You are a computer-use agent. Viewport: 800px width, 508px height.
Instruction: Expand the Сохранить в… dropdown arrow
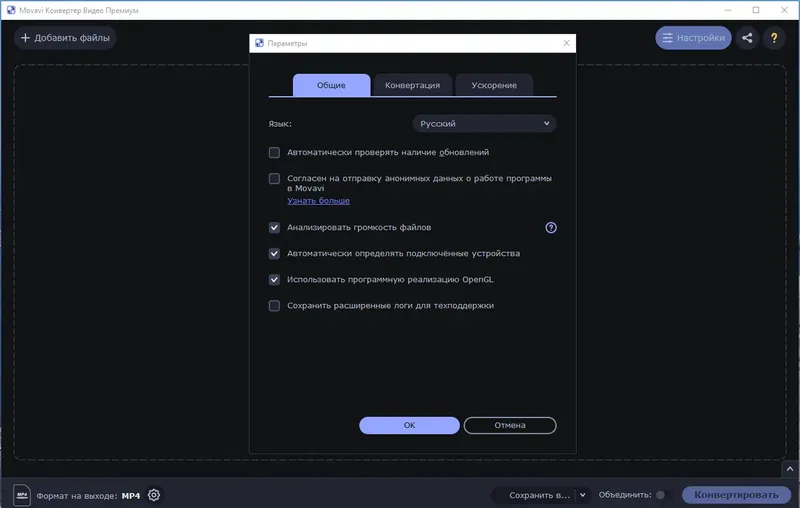point(583,495)
